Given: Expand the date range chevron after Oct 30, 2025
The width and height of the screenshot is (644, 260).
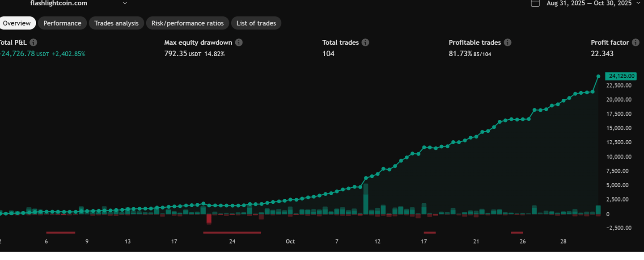Looking at the screenshot, I should point(638,3).
